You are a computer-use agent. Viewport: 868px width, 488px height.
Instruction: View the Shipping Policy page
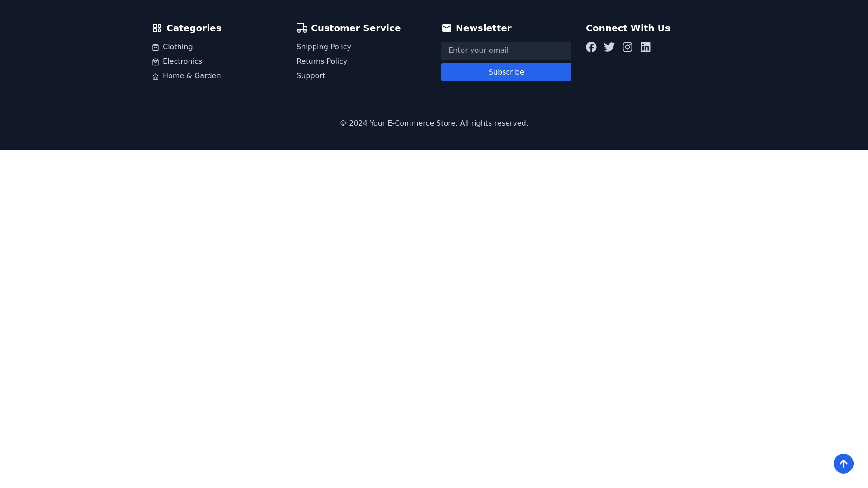[324, 47]
